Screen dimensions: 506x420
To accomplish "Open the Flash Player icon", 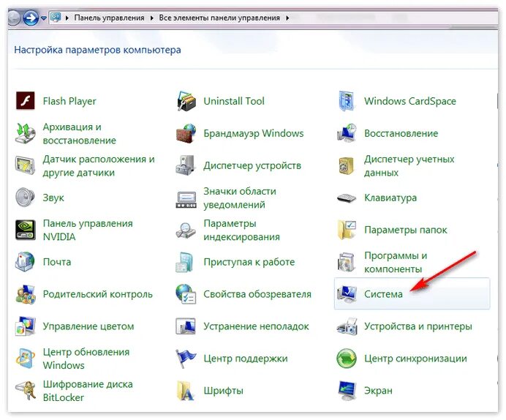I will pyautogui.click(x=25, y=101).
